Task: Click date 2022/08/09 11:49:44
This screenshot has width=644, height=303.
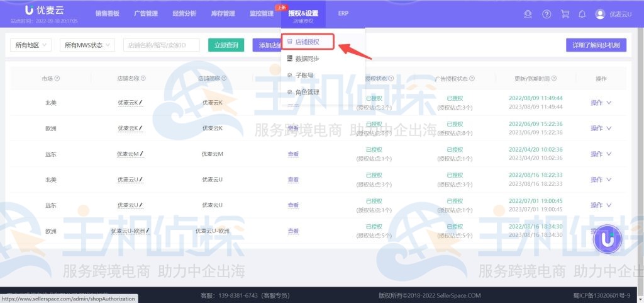Action: coord(536,98)
